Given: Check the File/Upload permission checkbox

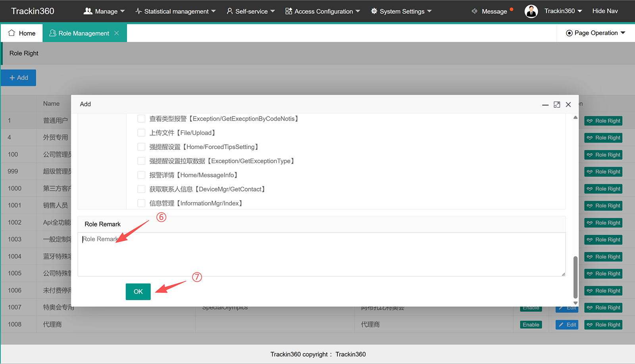Looking at the screenshot, I should [141, 132].
